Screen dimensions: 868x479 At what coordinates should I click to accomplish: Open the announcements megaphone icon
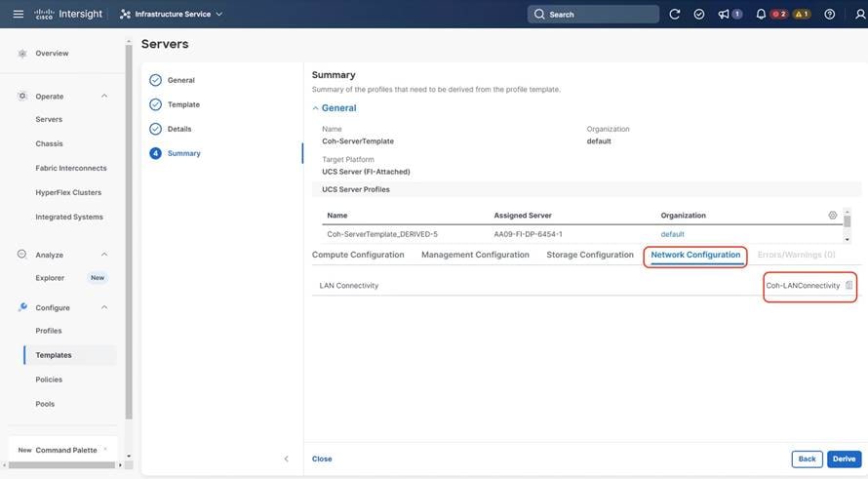click(x=724, y=15)
